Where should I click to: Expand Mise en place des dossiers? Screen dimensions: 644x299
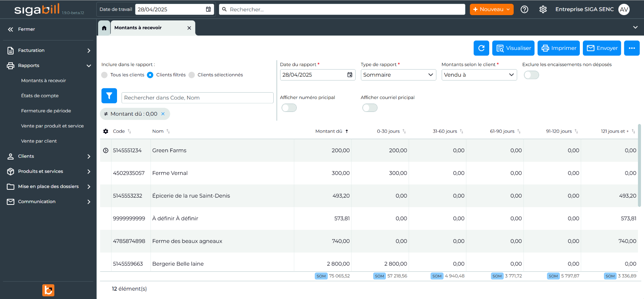tap(48, 186)
